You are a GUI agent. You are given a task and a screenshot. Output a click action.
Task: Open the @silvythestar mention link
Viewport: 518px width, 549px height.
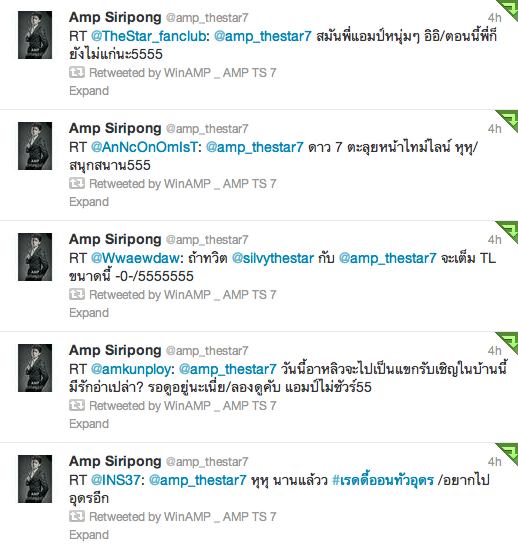(273, 258)
